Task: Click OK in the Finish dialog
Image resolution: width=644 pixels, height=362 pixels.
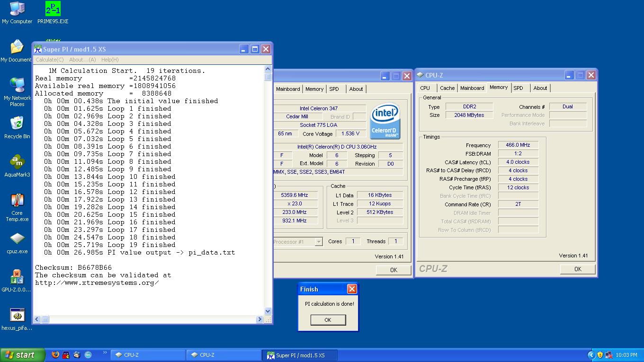Action: (x=328, y=320)
